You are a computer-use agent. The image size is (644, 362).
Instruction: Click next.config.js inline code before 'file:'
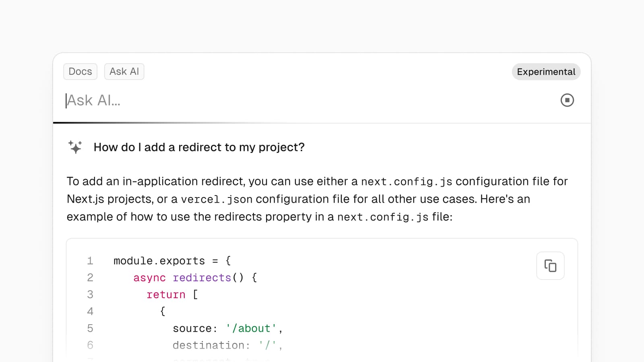coord(382,217)
